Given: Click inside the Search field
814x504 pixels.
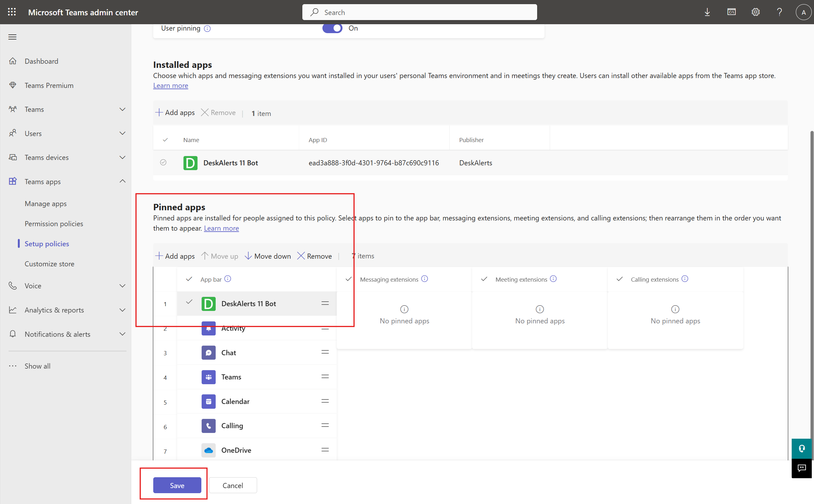Looking at the screenshot, I should pos(419,12).
